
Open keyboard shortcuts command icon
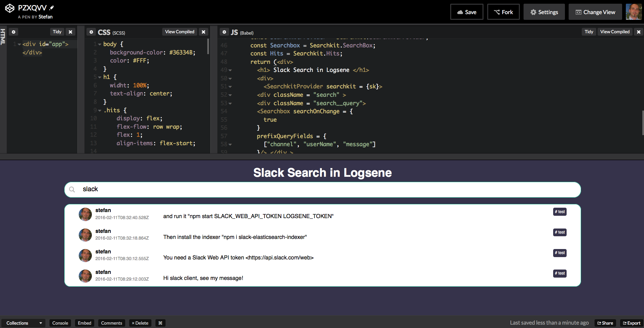[x=160, y=323]
